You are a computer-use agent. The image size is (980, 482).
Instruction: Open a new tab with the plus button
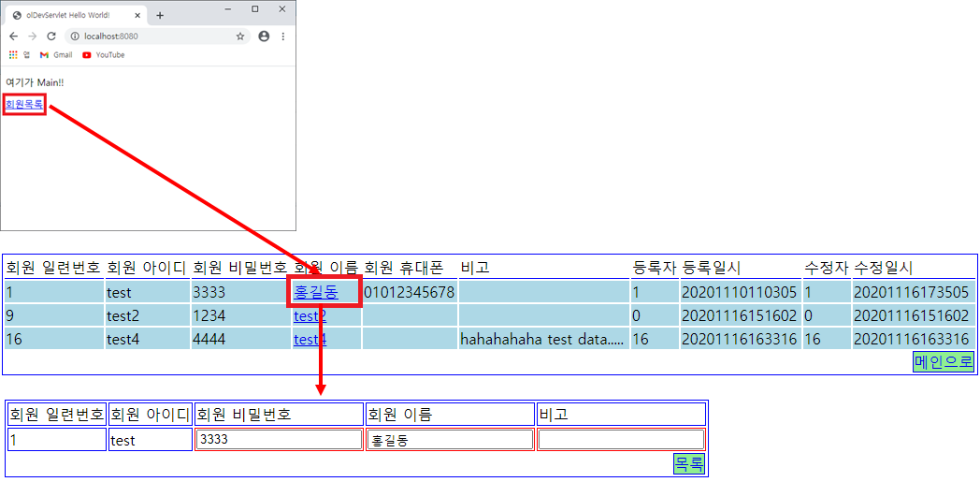click(160, 15)
